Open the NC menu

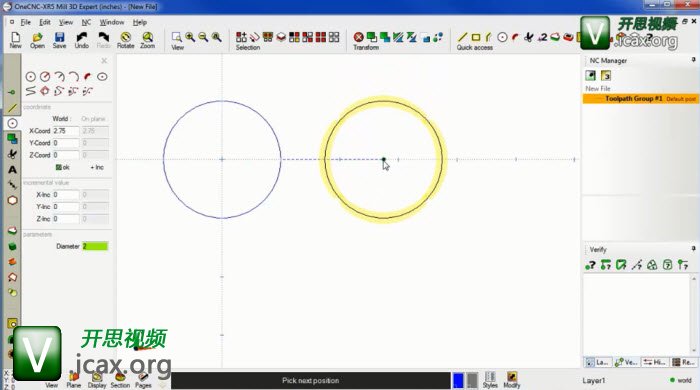click(86, 22)
